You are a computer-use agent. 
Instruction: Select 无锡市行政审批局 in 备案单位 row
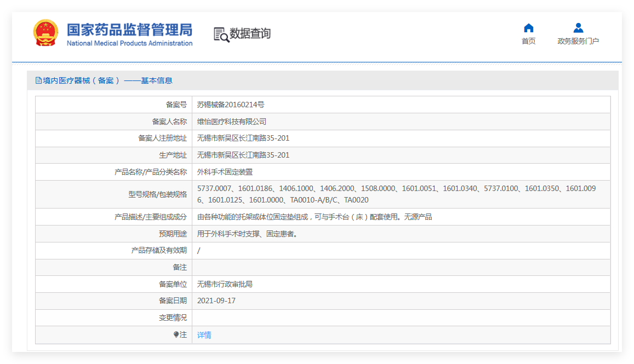[x=225, y=285]
